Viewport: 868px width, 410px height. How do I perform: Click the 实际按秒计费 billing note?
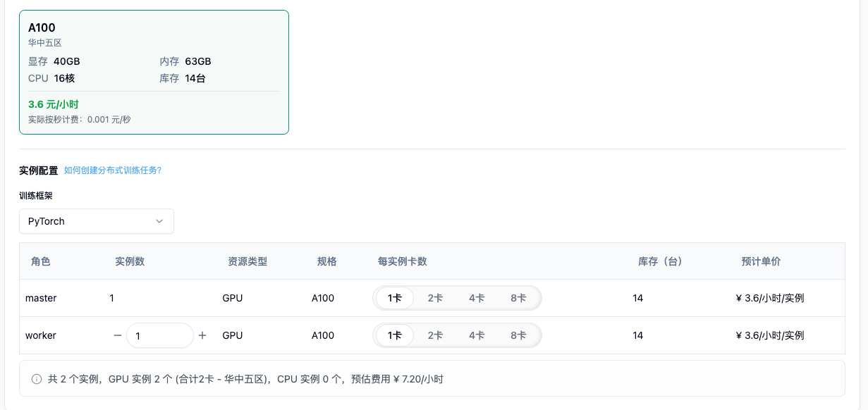tap(80, 120)
